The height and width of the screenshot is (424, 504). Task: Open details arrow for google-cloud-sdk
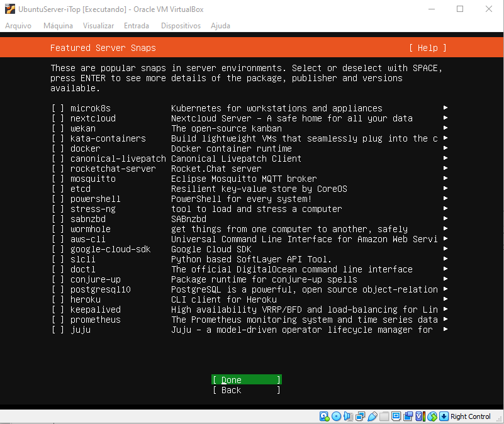(445, 249)
